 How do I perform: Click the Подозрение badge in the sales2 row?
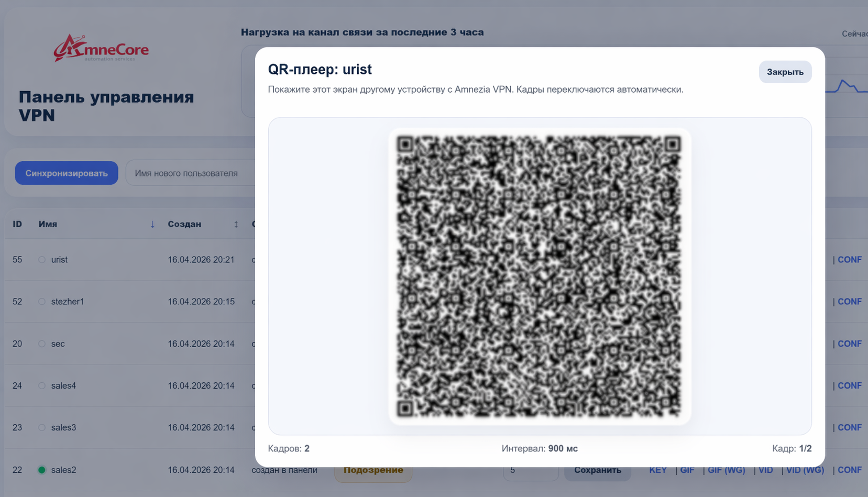point(373,470)
